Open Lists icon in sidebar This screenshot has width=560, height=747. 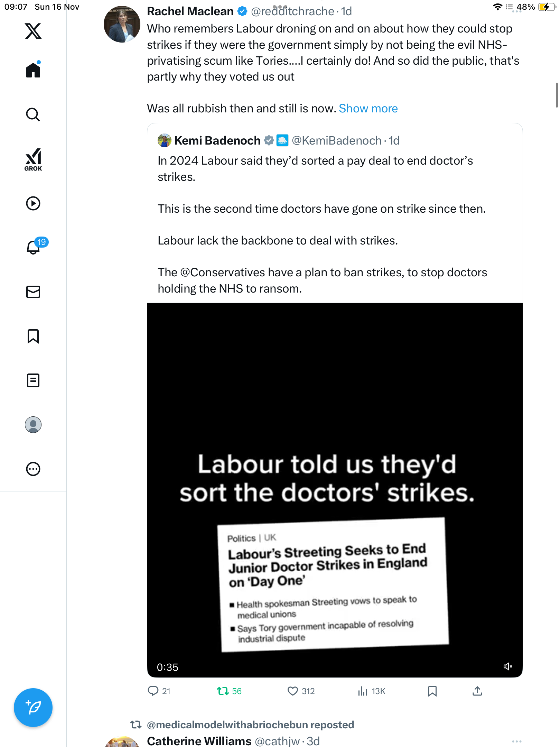33,380
